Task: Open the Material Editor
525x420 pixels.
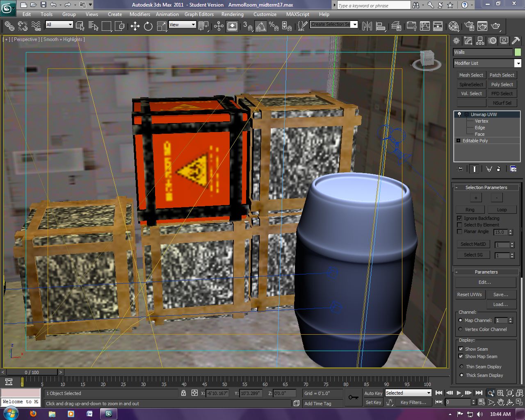Action: click(x=454, y=26)
